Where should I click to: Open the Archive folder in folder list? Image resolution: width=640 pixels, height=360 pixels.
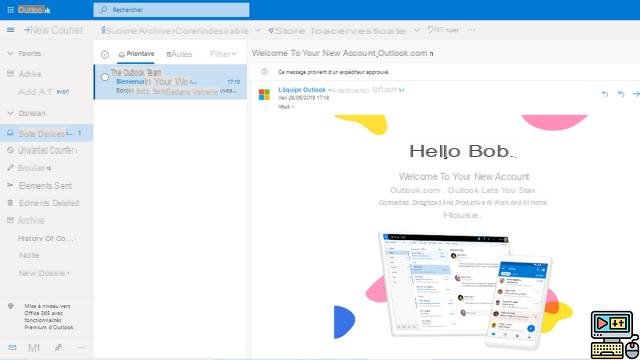31,220
